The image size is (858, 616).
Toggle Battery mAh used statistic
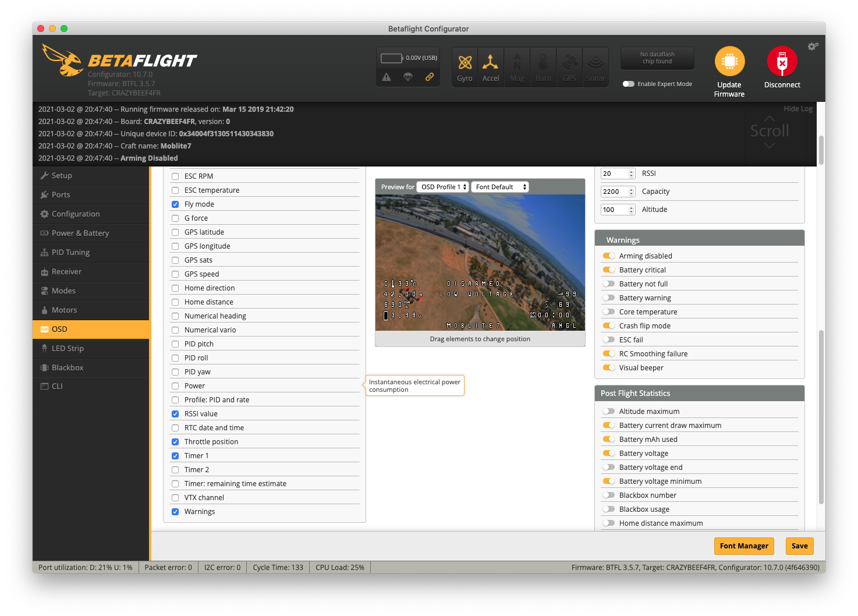(x=609, y=439)
